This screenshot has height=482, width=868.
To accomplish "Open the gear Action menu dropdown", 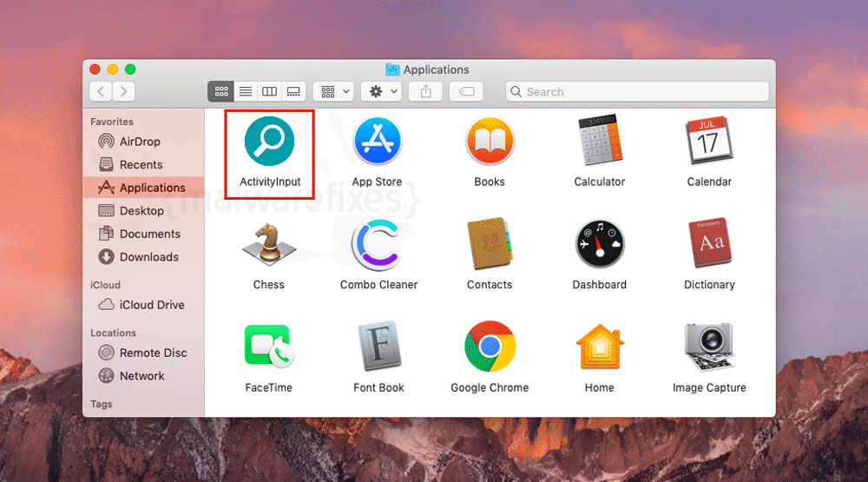I will point(381,91).
